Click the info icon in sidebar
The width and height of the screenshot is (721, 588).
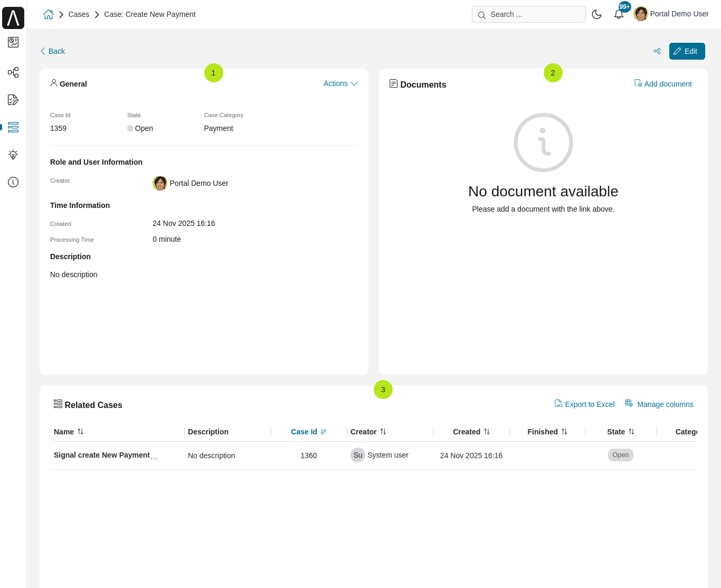point(13,182)
